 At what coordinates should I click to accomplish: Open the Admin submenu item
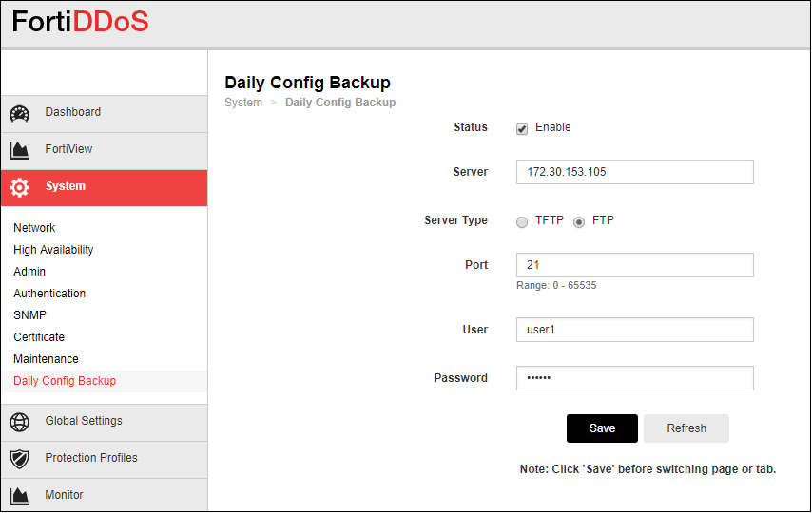point(29,272)
